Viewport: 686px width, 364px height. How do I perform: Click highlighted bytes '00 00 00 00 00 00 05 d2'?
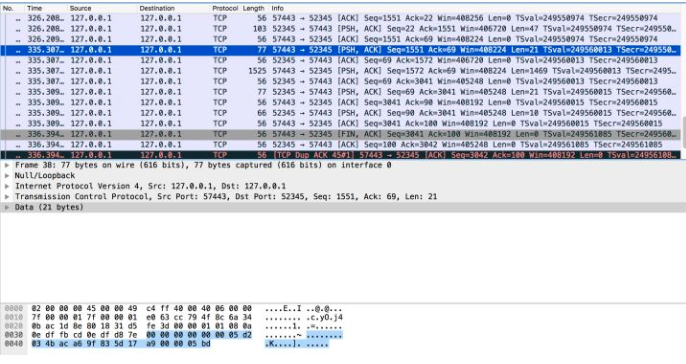(x=199, y=335)
